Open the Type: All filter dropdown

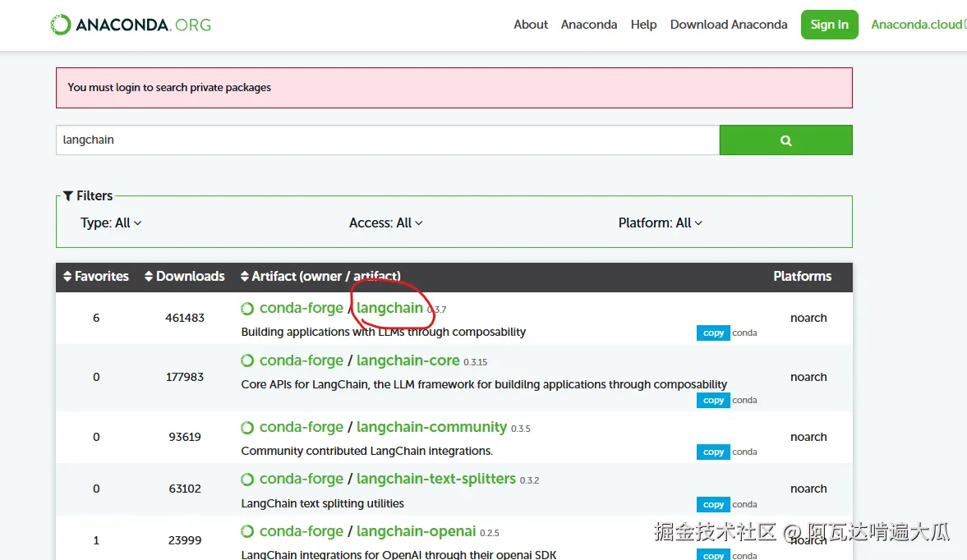(x=111, y=223)
